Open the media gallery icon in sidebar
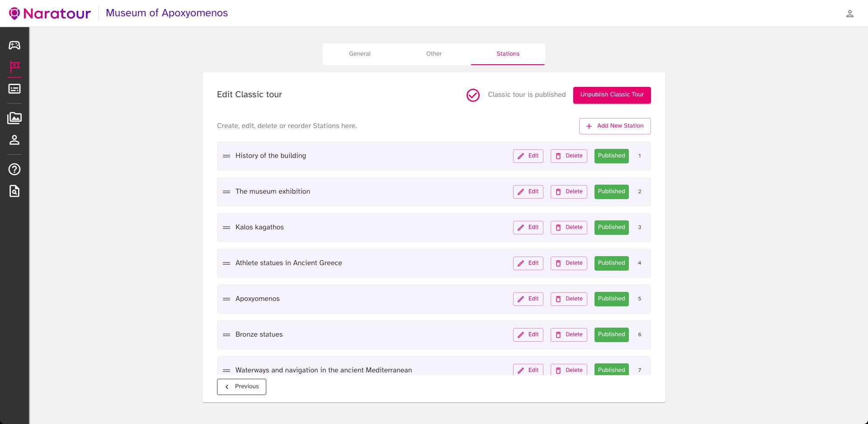This screenshot has height=424, width=868. [x=14, y=118]
